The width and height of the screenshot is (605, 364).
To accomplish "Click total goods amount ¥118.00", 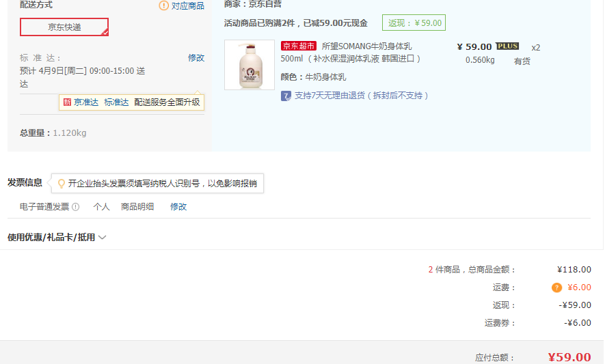I will pos(574,270).
